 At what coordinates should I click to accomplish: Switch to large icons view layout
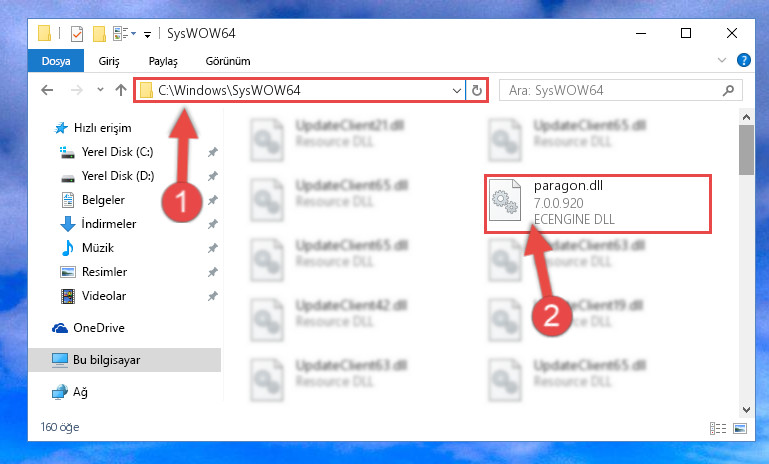point(740,428)
